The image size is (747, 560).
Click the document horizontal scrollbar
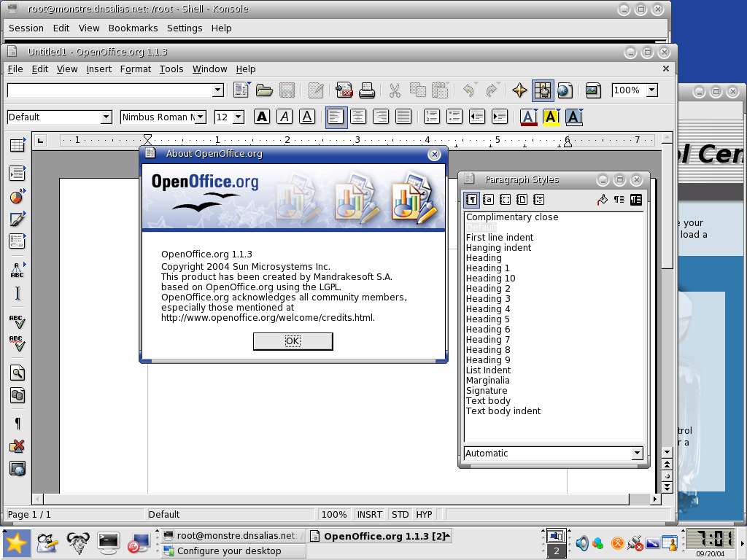click(336, 499)
